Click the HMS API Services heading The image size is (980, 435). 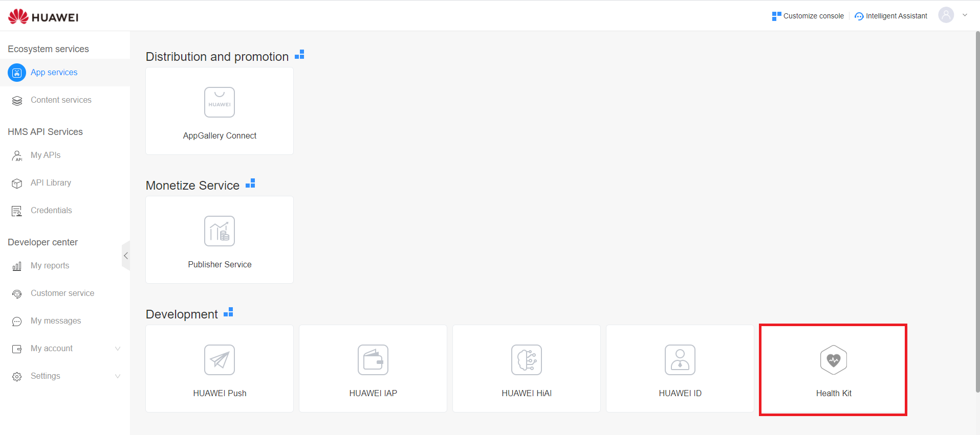click(x=45, y=132)
